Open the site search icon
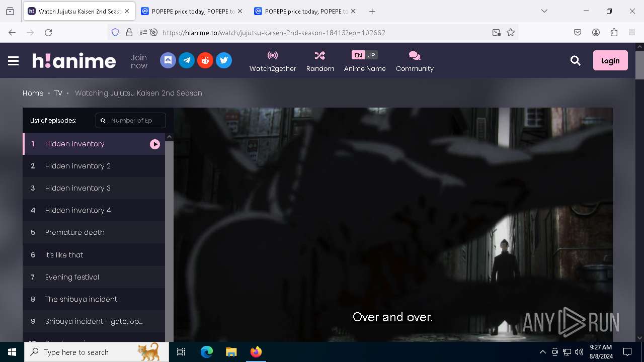Image resolution: width=644 pixels, height=362 pixels. (x=576, y=61)
